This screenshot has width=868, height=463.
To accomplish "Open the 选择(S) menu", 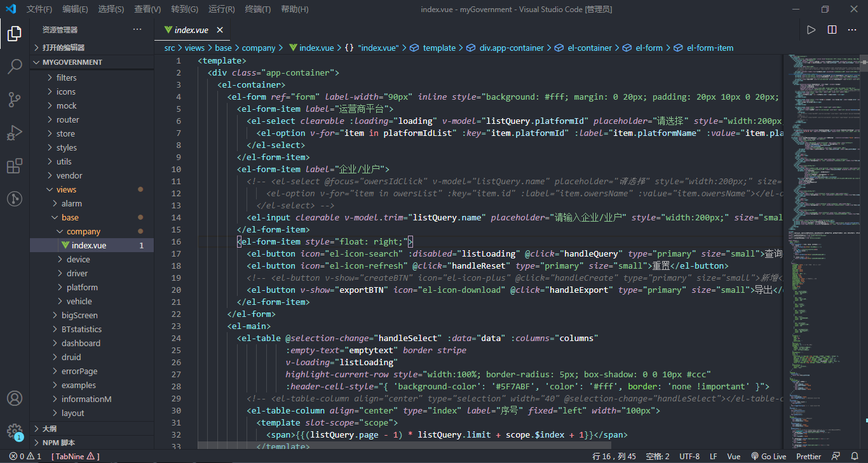I will [x=111, y=9].
